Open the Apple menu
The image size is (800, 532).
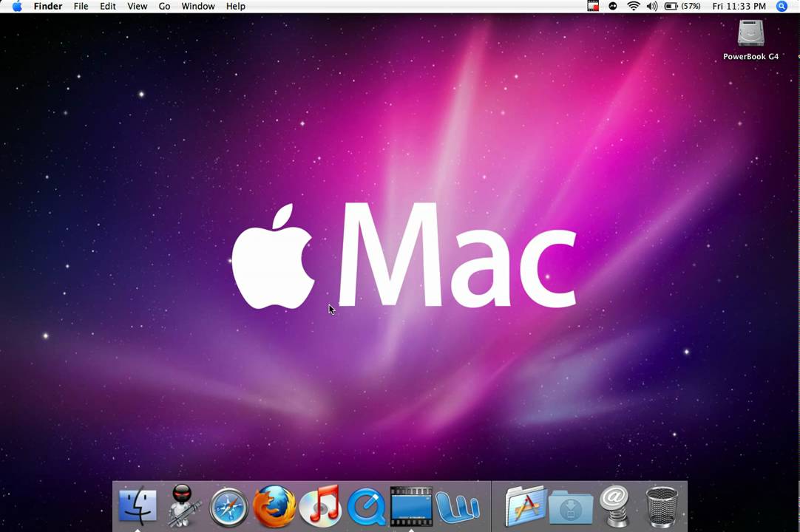tap(17, 6)
